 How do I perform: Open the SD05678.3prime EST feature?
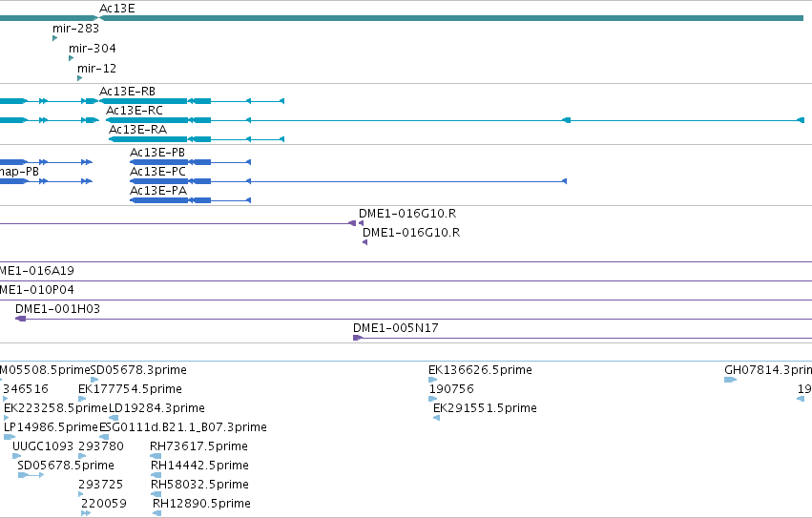tap(94, 380)
